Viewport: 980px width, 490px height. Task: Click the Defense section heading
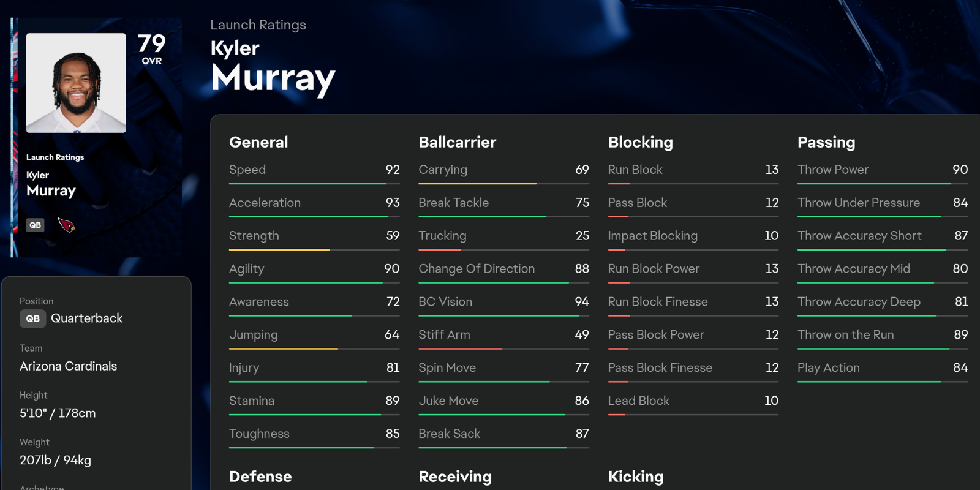point(260,477)
